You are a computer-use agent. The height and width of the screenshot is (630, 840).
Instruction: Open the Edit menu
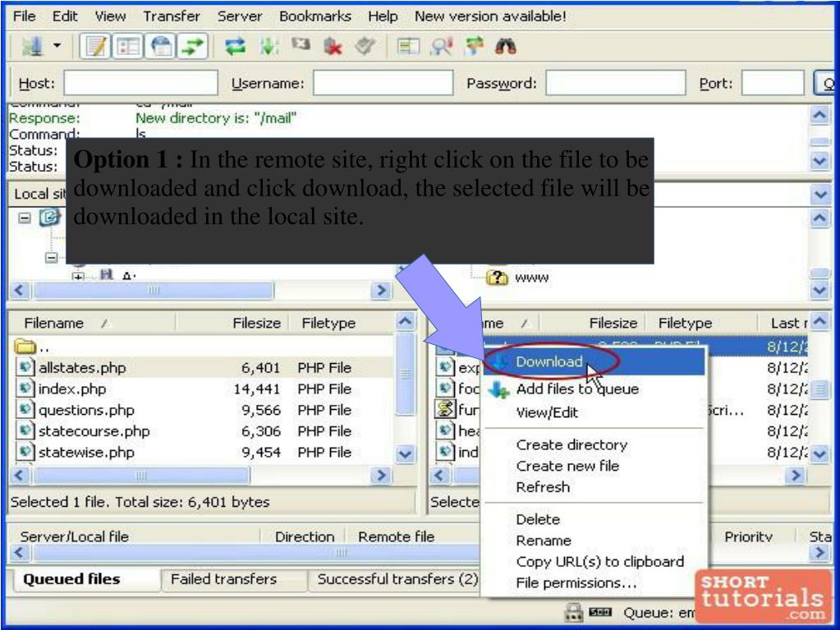click(x=65, y=16)
